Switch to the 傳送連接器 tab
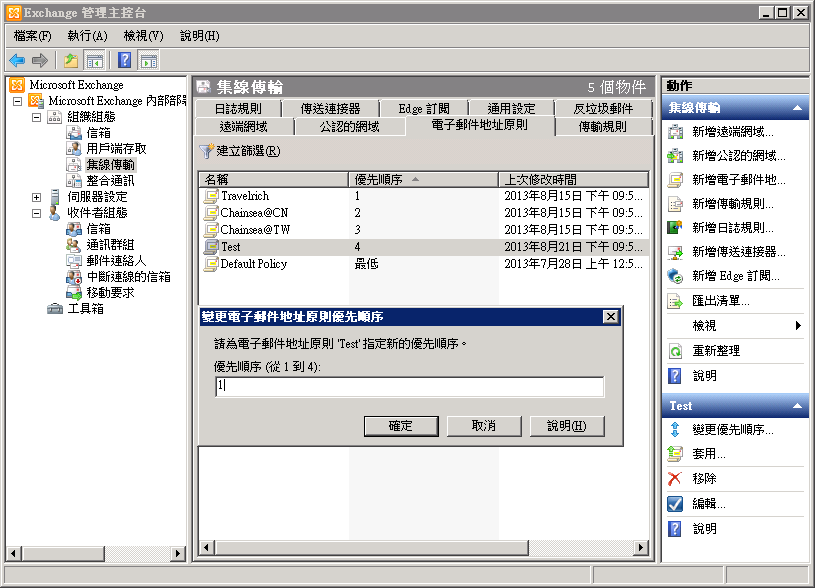The height and width of the screenshot is (588, 815). (x=331, y=109)
